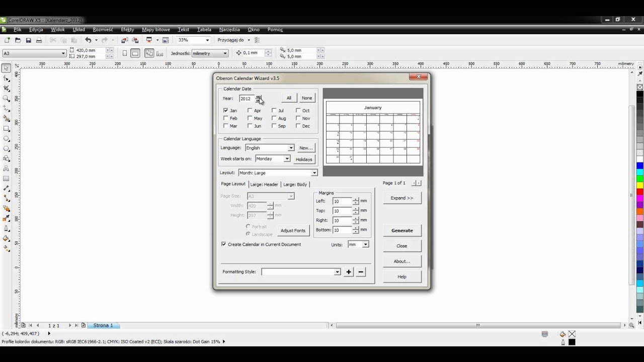Pick the yellow swatch in color palette
The height and width of the screenshot is (362, 644).
[x=639, y=186]
